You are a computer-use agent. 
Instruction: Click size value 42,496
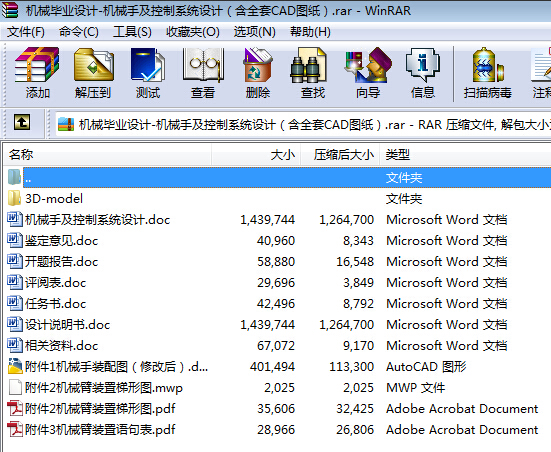[x=276, y=304]
